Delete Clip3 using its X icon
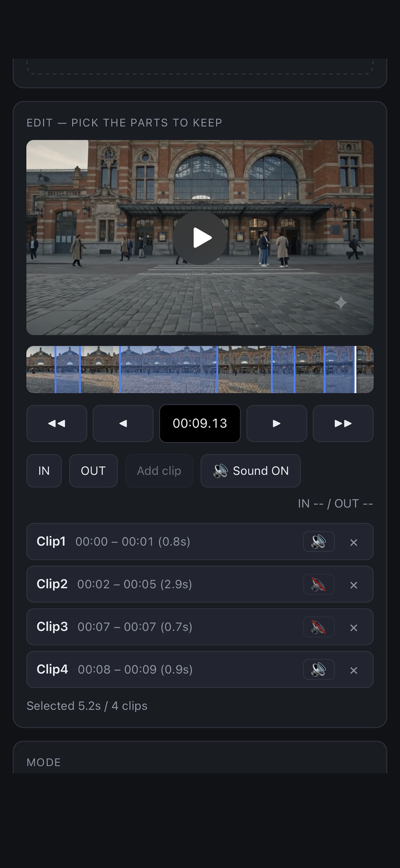 click(x=353, y=627)
